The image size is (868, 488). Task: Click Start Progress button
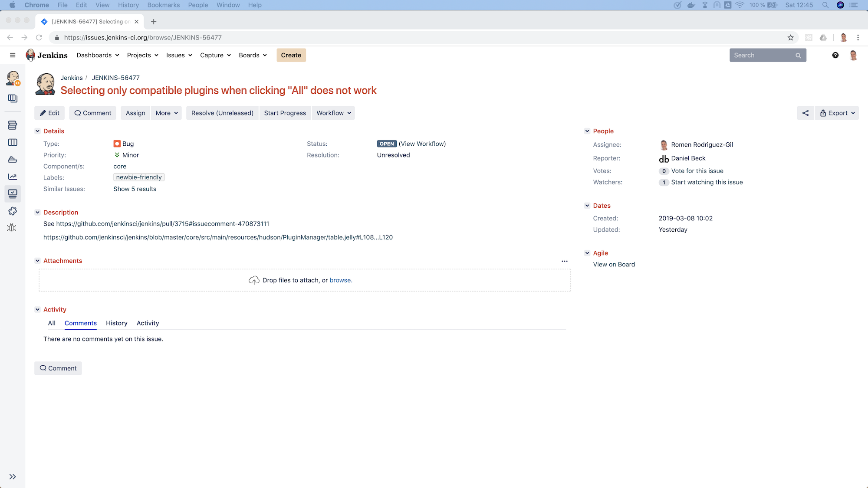[284, 113]
